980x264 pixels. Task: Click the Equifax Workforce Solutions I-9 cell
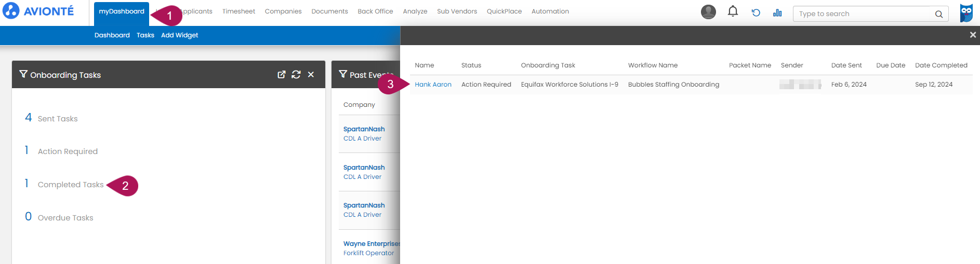point(570,85)
